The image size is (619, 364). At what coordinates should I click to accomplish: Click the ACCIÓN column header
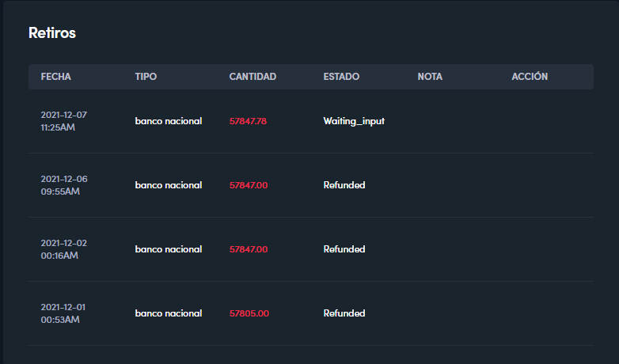click(530, 77)
